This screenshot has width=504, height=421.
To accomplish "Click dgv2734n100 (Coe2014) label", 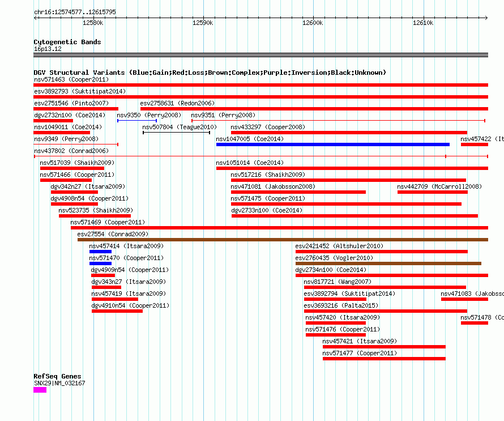I will (331, 270).
